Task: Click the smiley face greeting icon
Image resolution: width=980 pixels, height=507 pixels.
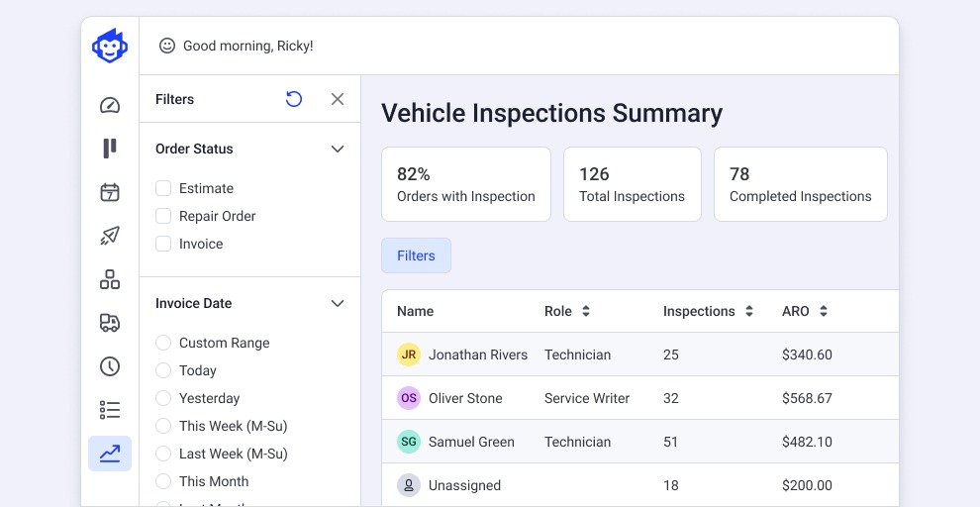Action: (167, 46)
